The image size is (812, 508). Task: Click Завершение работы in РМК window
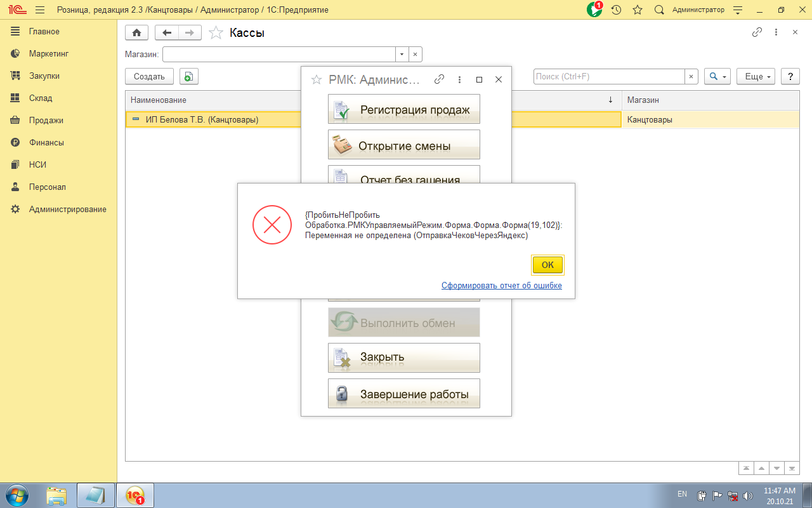[x=404, y=394]
